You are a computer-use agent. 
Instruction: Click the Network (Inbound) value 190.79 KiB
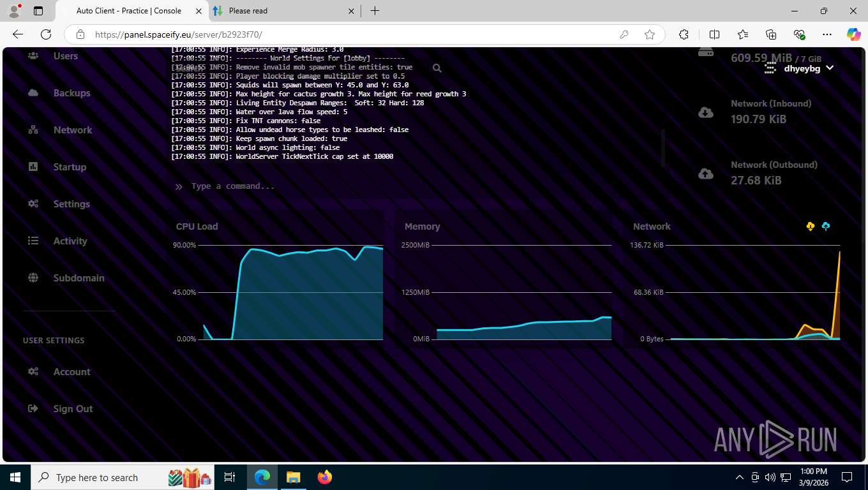click(x=758, y=119)
